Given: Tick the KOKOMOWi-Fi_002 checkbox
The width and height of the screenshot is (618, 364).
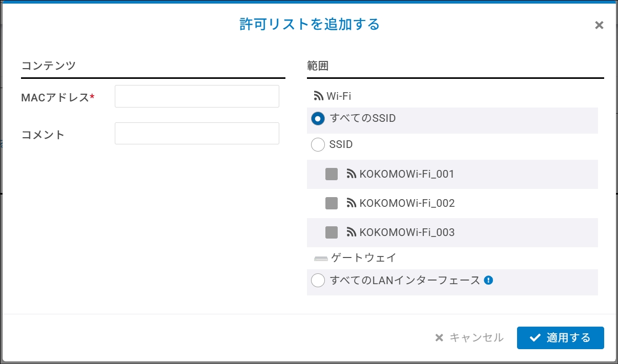Looking at the screenshot, I should (332, 203).
